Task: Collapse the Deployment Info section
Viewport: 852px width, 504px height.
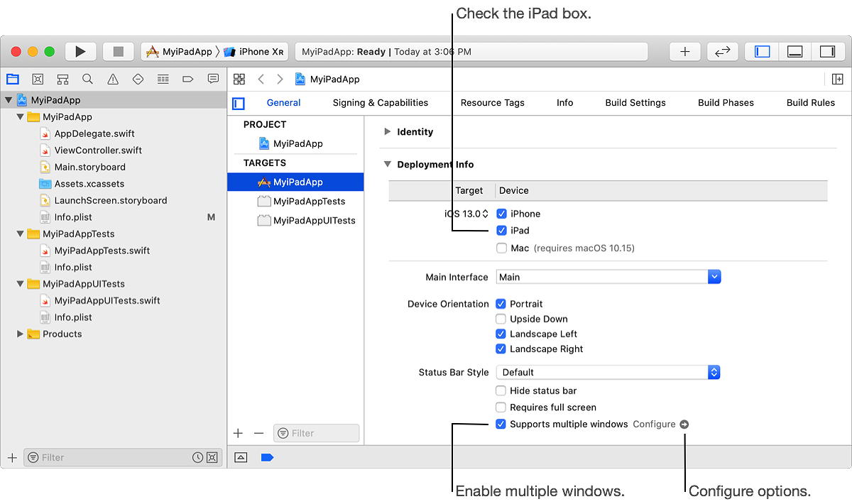Action: 388,164
